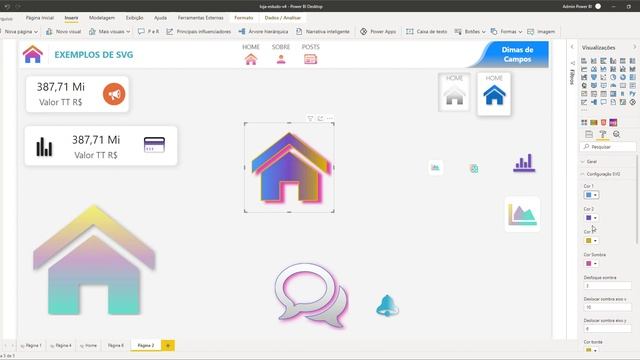Open the Dados / Analisar ribbon tab
The width and height of the screenshot is (640, 360).
pos(282,18)
